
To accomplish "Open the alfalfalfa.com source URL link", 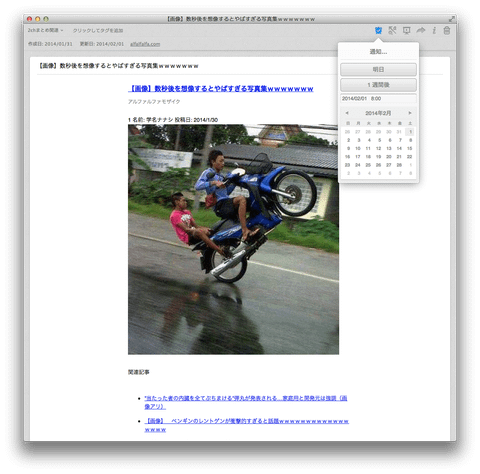I will click(145, 44).
